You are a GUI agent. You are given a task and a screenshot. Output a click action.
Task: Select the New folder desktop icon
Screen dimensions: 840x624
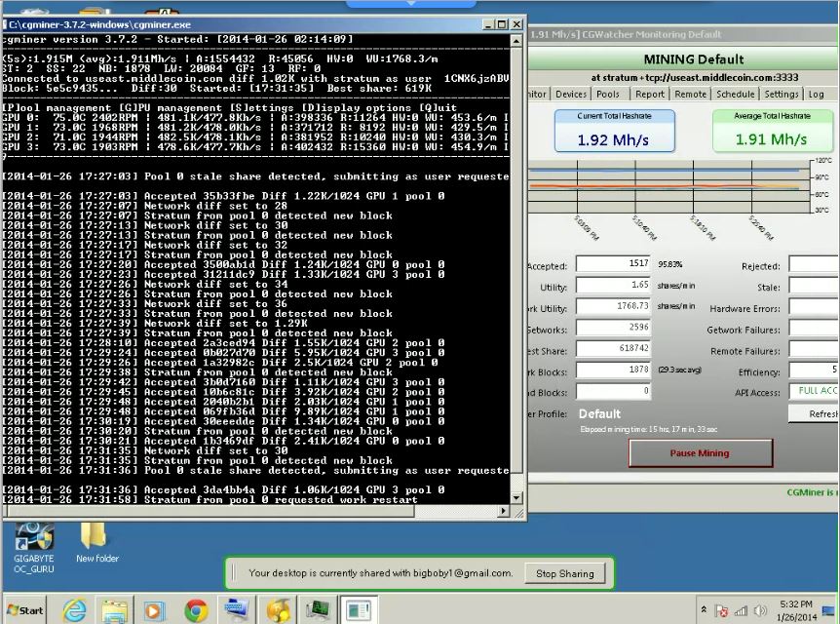tap(96, 542)
